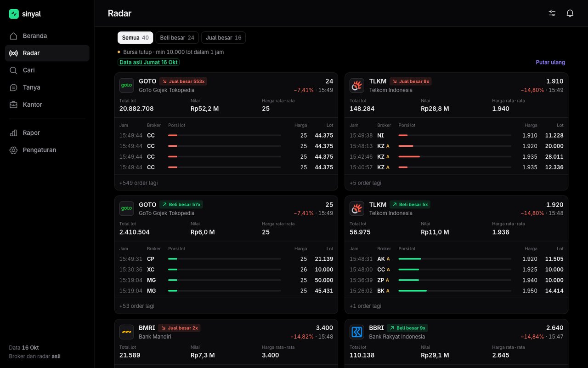Open the filter sliders icon in header
The image size is (588, 368).
[x=552, y=13]
